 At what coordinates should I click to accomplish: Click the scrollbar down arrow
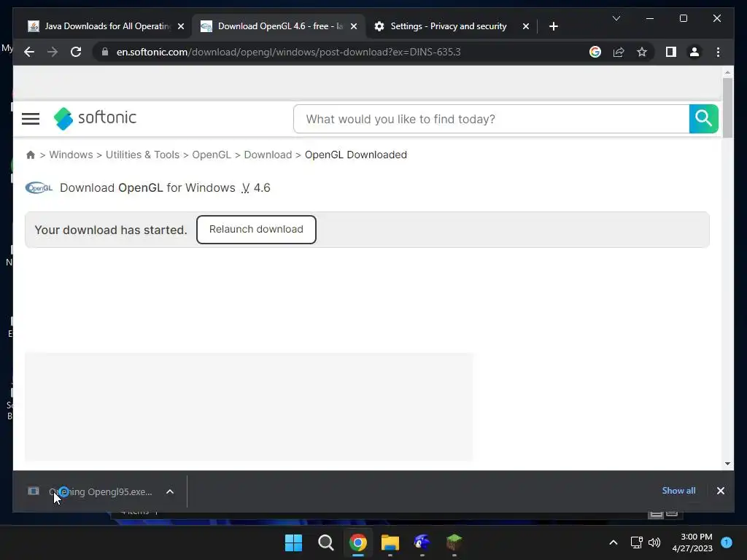coord(727,464)
